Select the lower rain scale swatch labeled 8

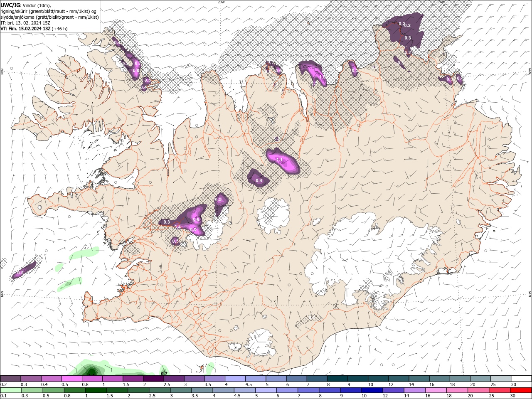(x=330, y=390)
